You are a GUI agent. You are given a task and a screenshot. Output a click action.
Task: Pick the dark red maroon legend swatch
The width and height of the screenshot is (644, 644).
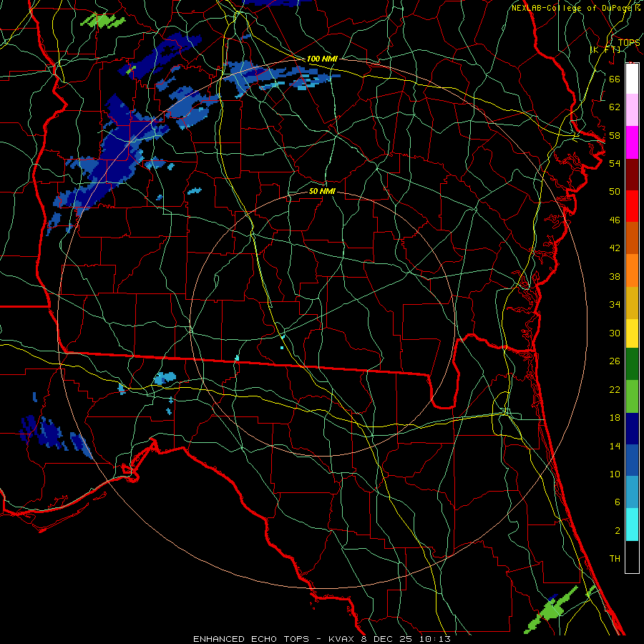[x=632, y=175]
